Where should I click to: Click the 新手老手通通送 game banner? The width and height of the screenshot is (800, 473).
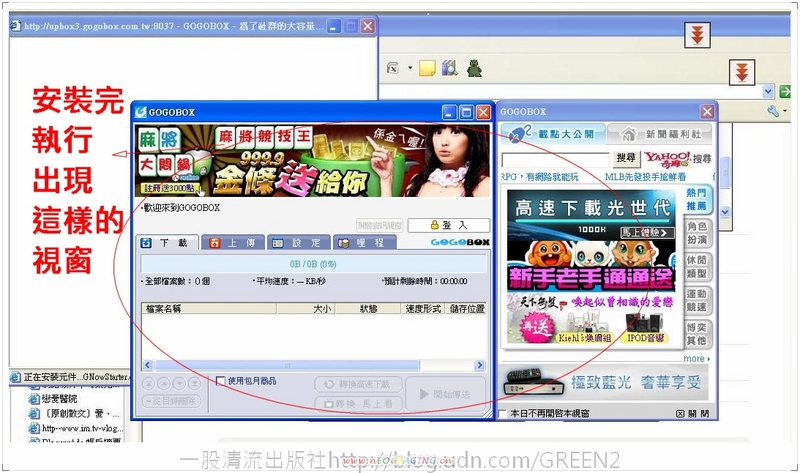tap(591, 266)
